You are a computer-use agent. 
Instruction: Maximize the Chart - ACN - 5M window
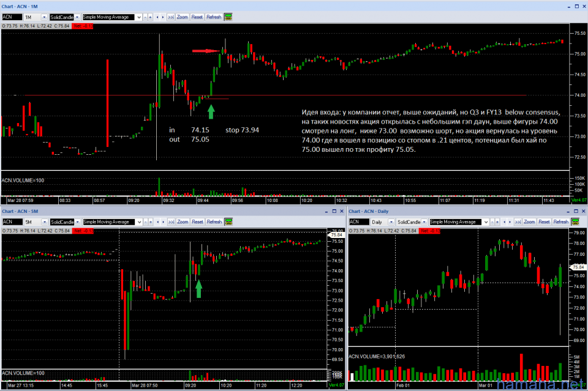point(334,211)
